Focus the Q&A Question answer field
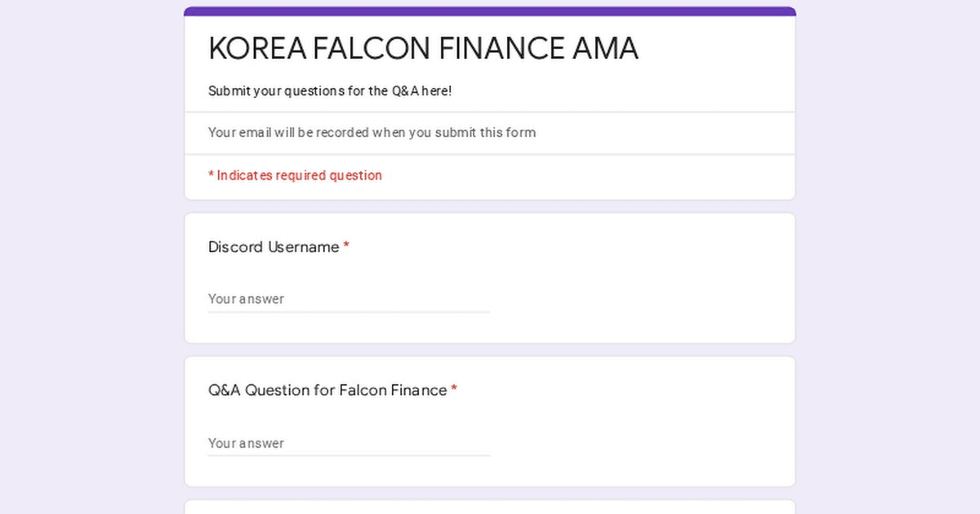 click(x=348, y=443)
